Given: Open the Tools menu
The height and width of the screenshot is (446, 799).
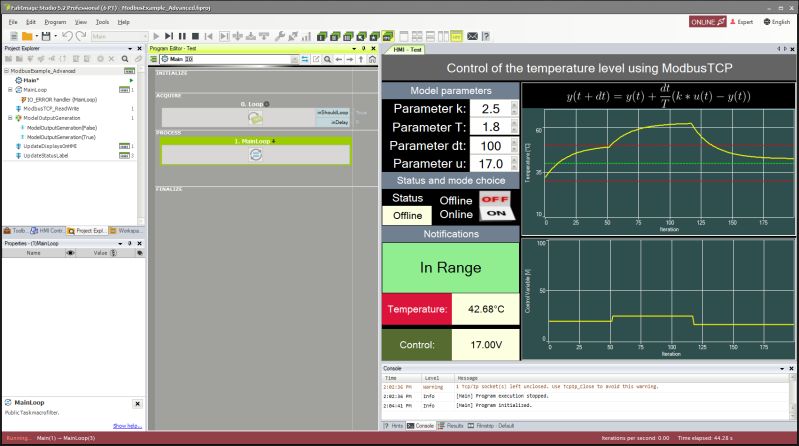Looking at the screenshot, I should tap(102, 22).
